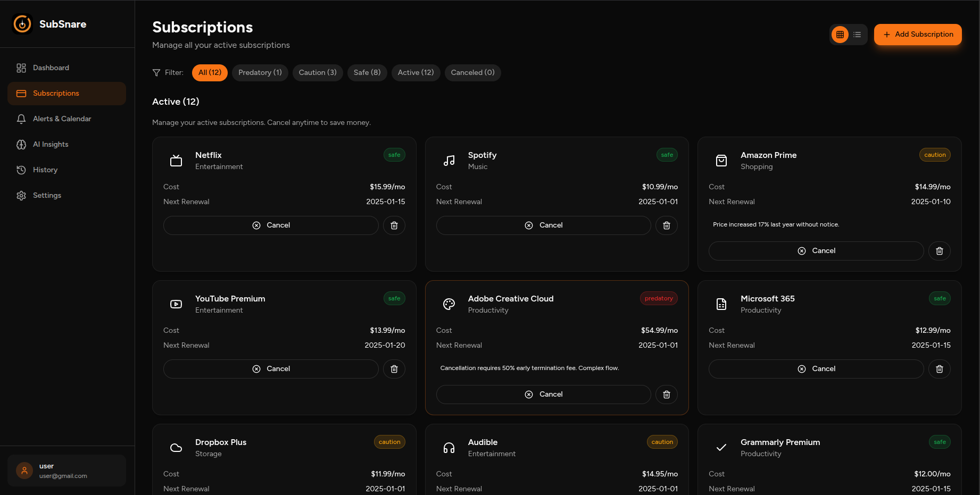Click the Active (12) section heading

[176, 102]
